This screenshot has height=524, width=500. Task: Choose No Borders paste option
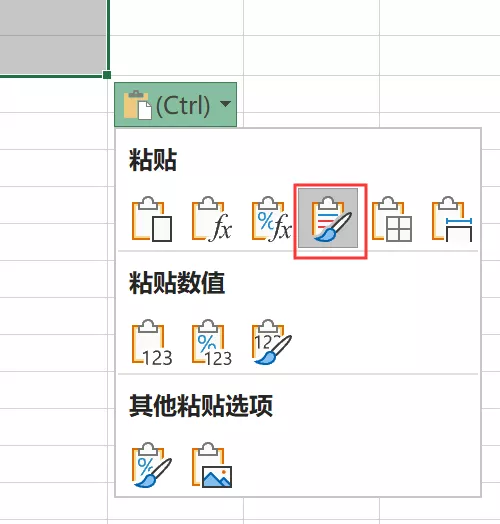click(x=391, y=219)
